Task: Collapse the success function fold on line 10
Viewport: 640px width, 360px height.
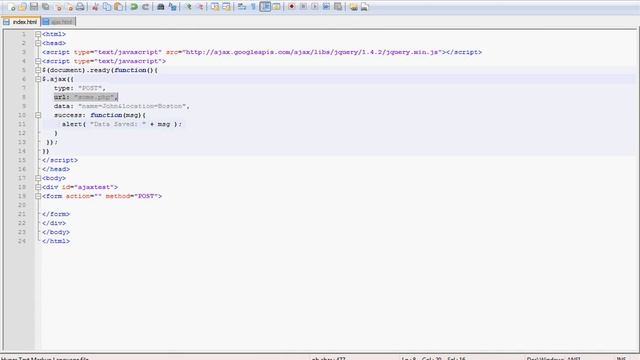Action: coord(38,115)
